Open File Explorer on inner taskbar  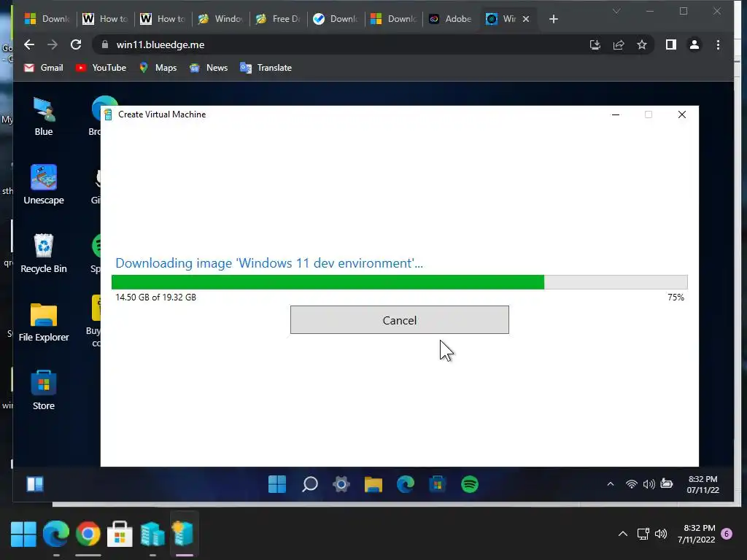(373, 484)
